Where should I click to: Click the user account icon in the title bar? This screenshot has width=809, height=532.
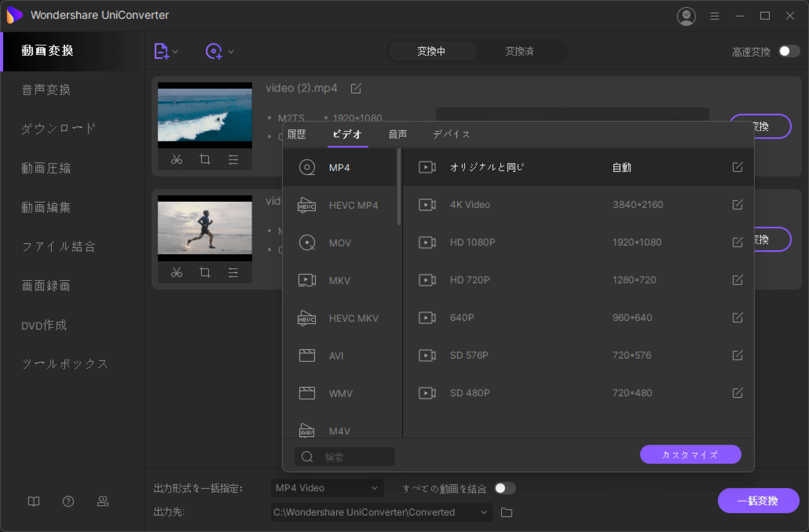686,16
